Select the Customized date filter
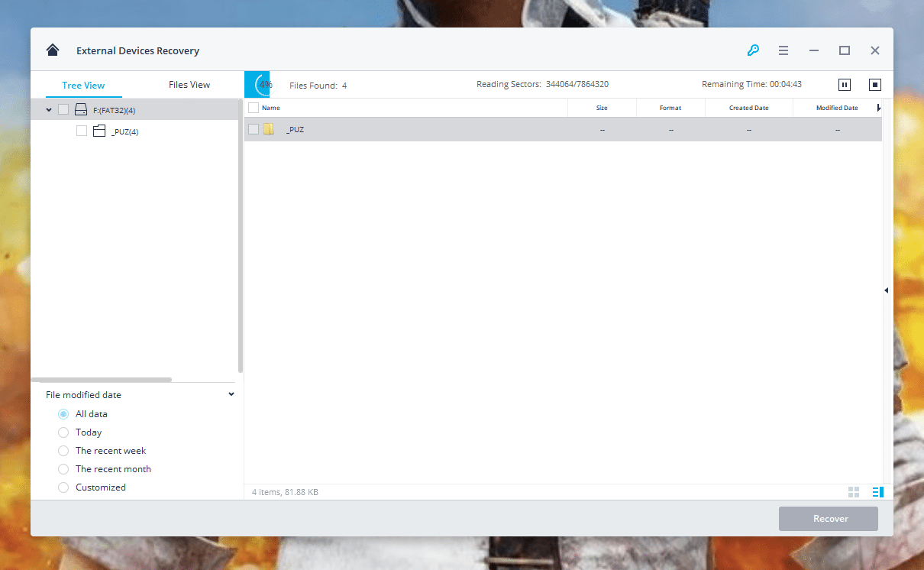 [x=63, y=487]
